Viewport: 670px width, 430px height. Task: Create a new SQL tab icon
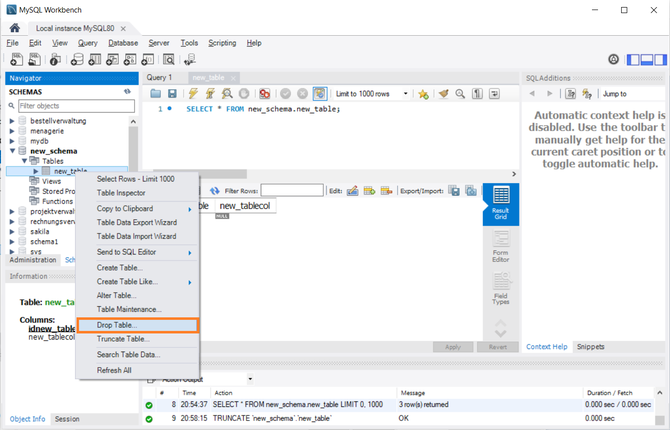pos(17,59)
